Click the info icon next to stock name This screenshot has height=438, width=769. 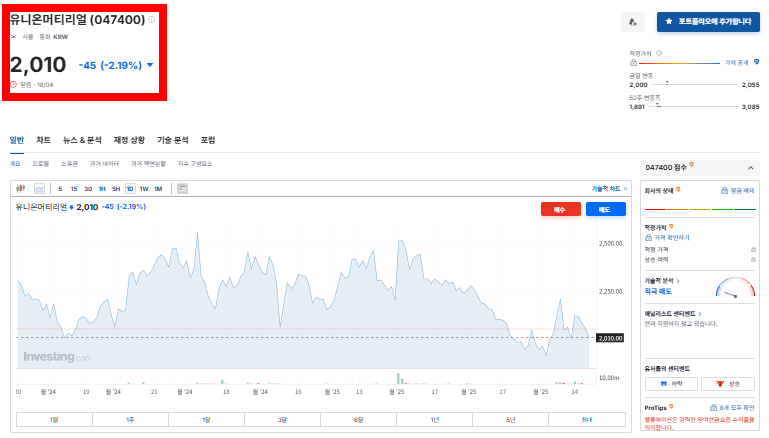(152, 20)
